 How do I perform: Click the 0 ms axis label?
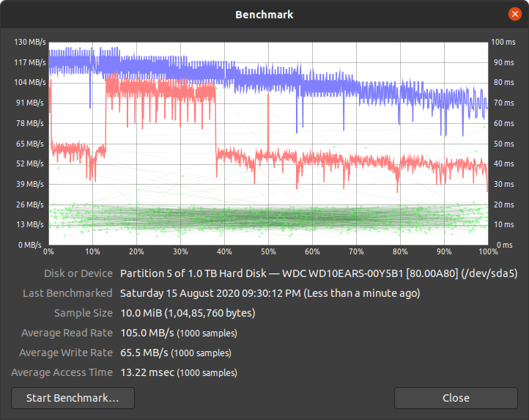505,245
